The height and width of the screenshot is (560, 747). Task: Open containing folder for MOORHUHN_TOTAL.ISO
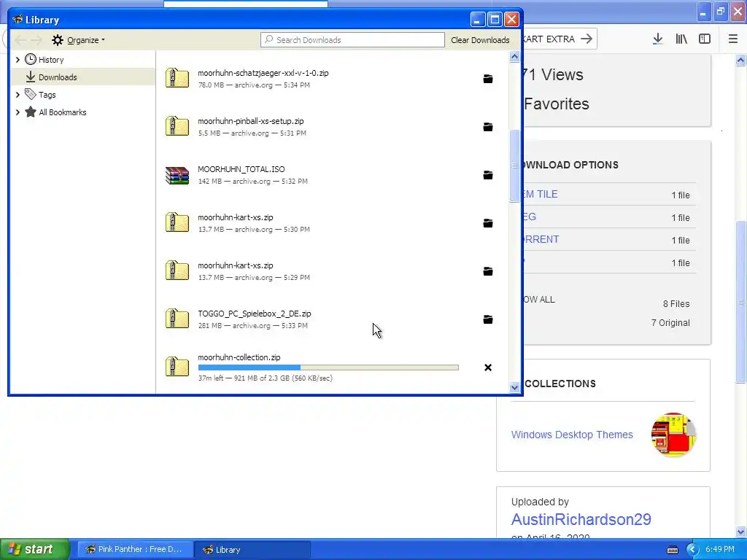pos(488,175)
